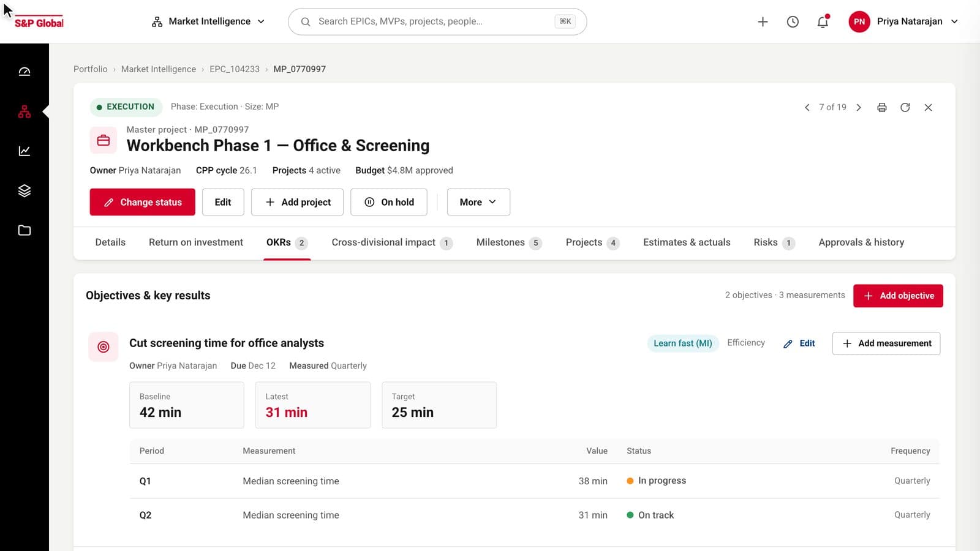Open the layers stack icon in sidebar
This screenshot has width=980, height=551.
pyautogui.click(x=24, y=190)
